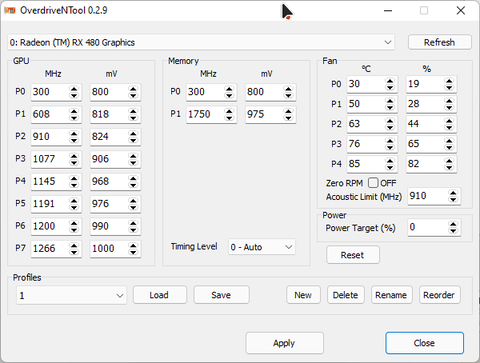Click the Reset button
This screenshot has width=480, height=363.
click(353, 255)
